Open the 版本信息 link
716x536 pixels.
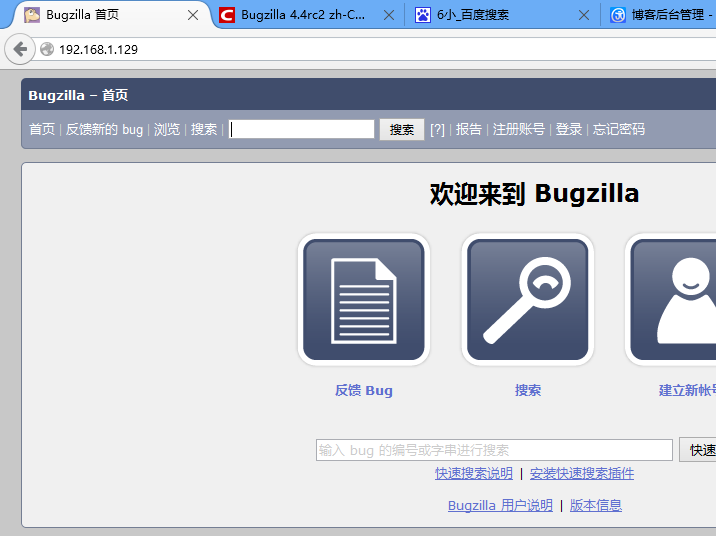coord(596,505)
